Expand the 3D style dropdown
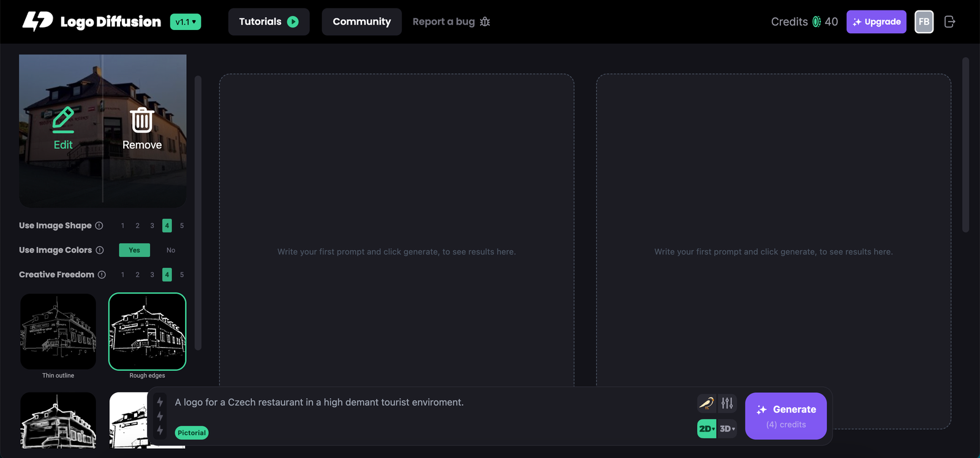Screen dimensions: 980x458 [727, 429]
